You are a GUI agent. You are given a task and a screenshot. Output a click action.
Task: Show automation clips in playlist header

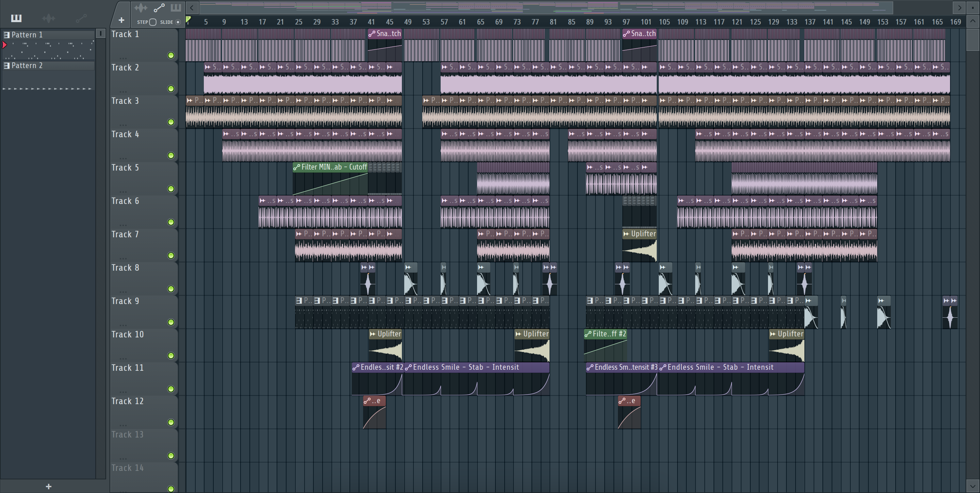click(159, 7)
